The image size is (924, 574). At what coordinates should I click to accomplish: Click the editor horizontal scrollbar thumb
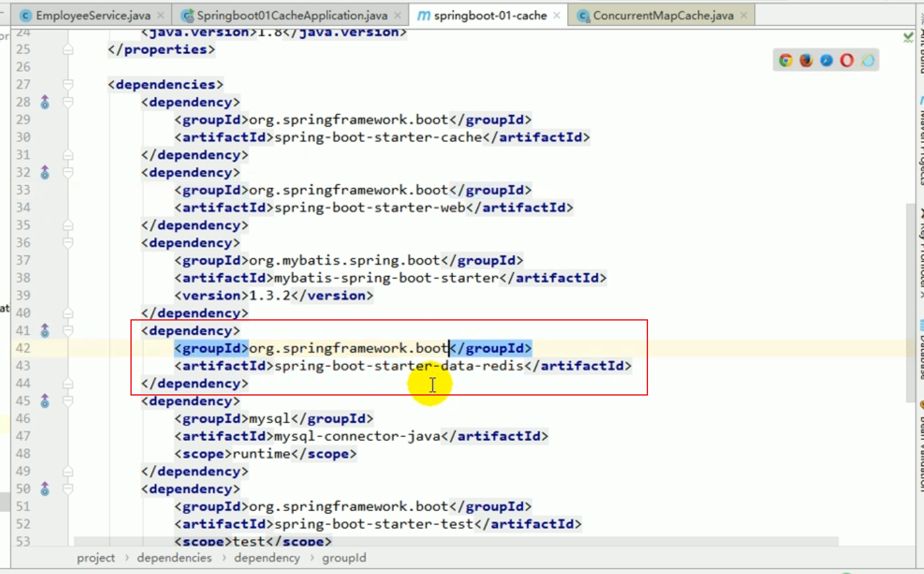coord(456,541)
